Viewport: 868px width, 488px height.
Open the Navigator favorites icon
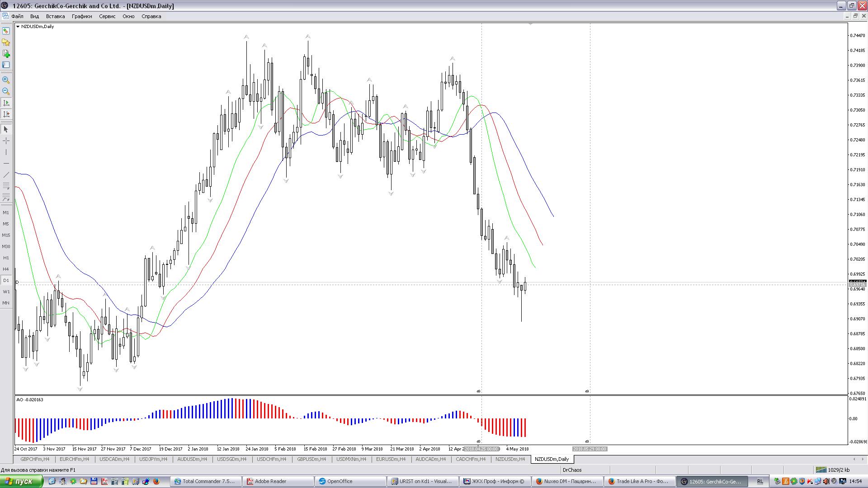6,42
